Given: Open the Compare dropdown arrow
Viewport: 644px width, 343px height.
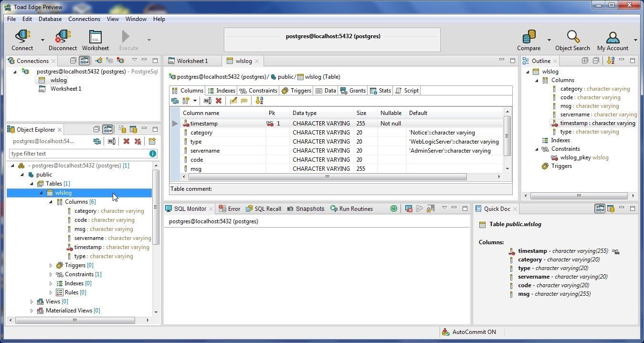Looking at the screenshot, I should click(x=549, y=40).
